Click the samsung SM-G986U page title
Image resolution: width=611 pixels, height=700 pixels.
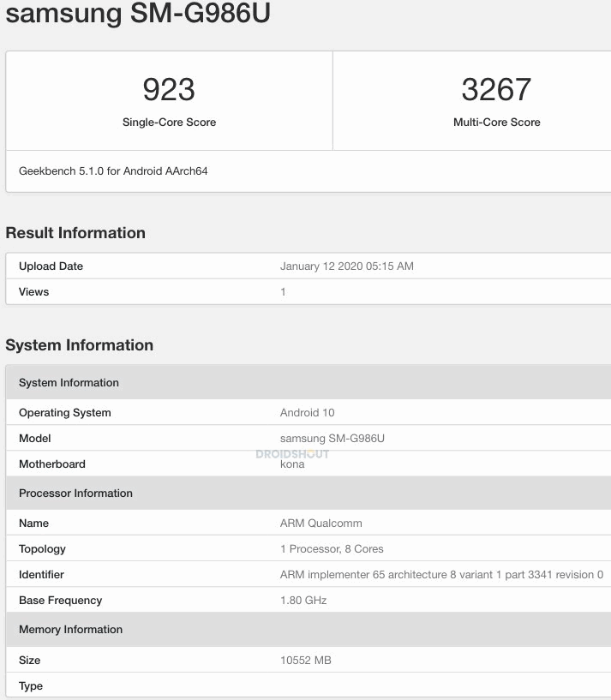138,13
